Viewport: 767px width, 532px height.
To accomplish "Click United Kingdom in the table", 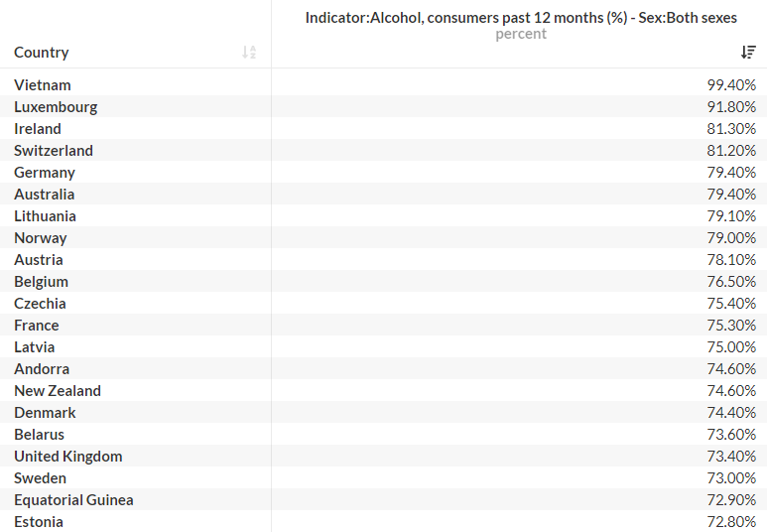I will coord(68,457).
